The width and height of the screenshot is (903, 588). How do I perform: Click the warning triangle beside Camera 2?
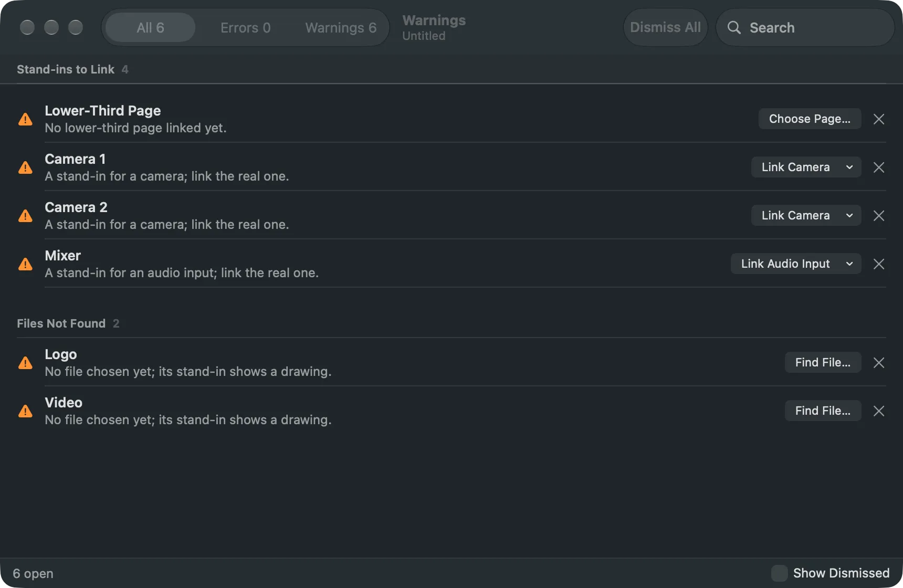point(25,216)
